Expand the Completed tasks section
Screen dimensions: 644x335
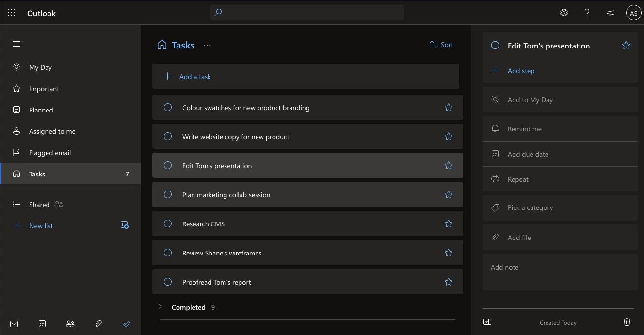(160, 307)
